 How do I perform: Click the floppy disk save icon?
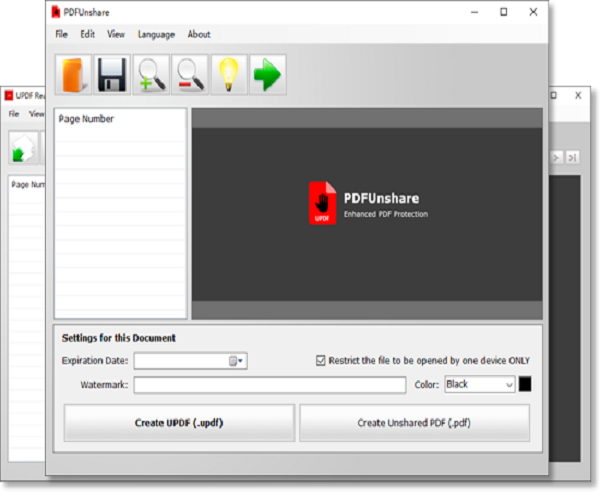[112, 75]
